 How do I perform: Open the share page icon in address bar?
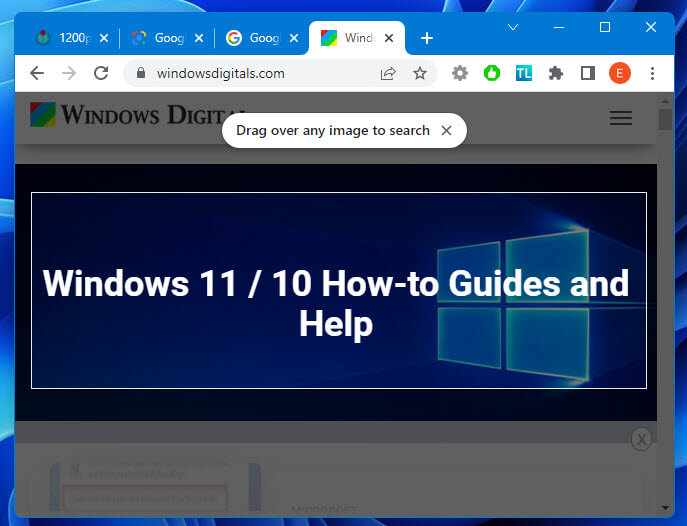point(388,73)
